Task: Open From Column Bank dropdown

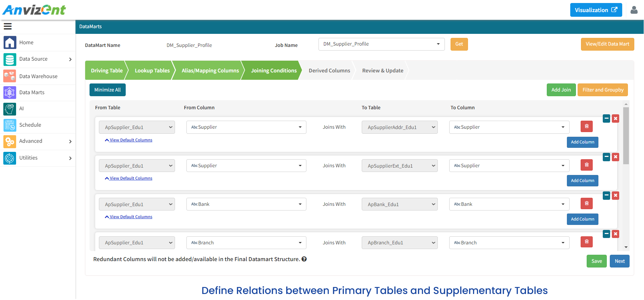Action: pyautogui.click(x=246, y=204)
